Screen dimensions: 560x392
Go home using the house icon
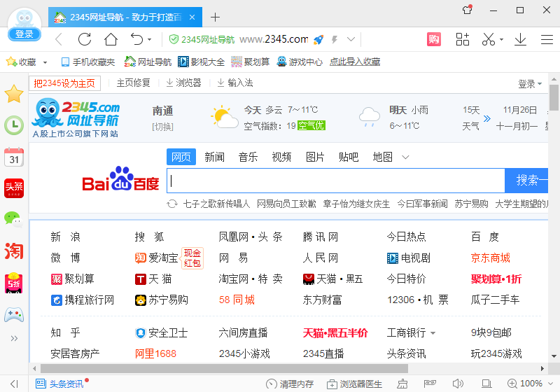(111, 39)
